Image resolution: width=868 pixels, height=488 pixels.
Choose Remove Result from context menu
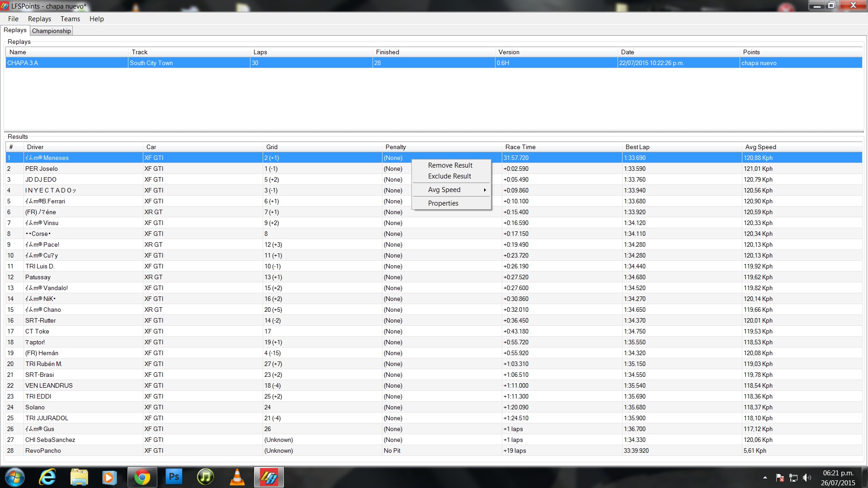click(x=450, y=165)
